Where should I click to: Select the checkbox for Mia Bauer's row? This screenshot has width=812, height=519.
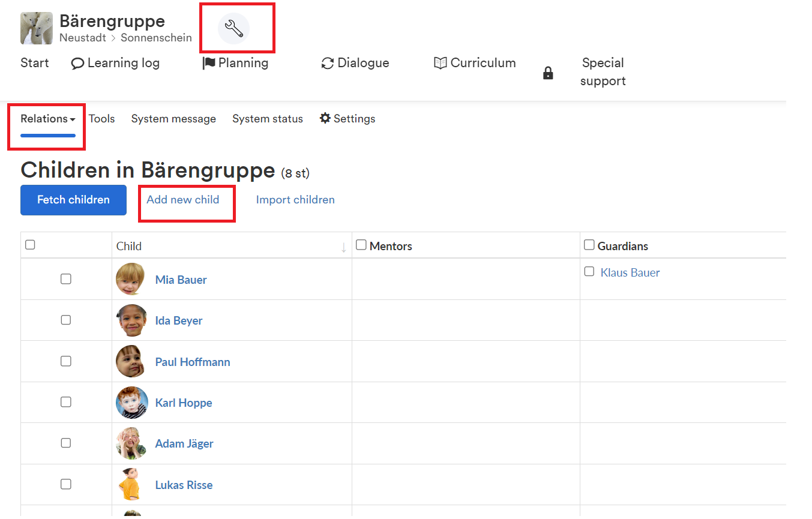pos(66,279)
